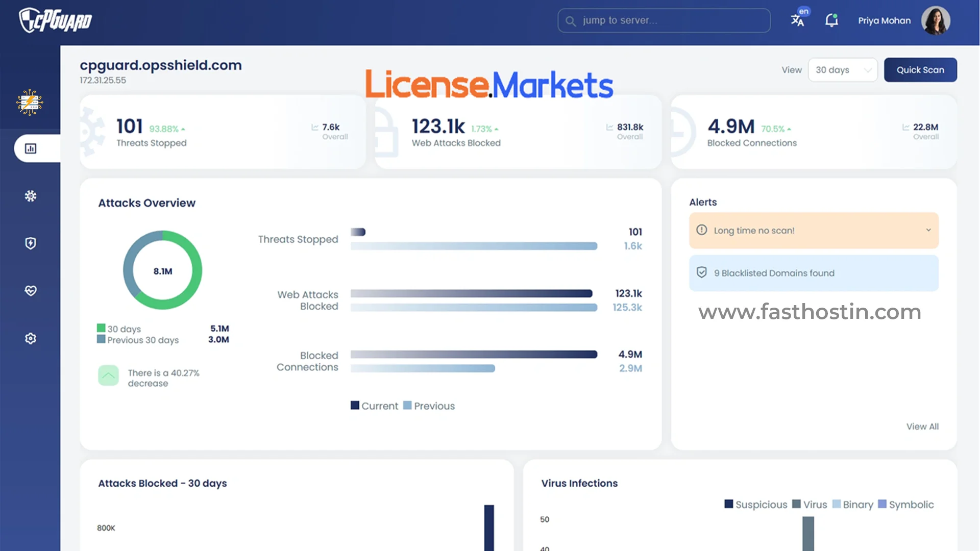Click the Threats Stopped previous bar
Screen dimensions: 980x551
tap(474, 246)
